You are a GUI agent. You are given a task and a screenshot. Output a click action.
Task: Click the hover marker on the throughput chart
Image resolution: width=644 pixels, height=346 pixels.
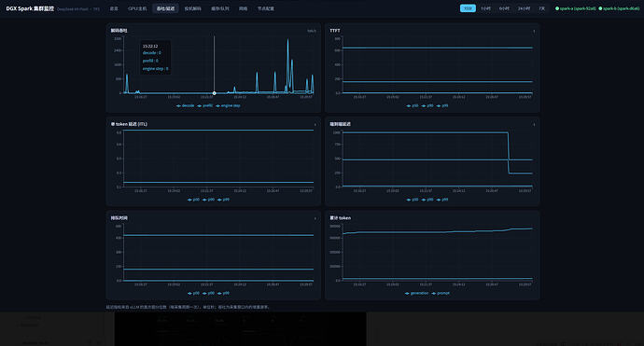tap(214, 93)
